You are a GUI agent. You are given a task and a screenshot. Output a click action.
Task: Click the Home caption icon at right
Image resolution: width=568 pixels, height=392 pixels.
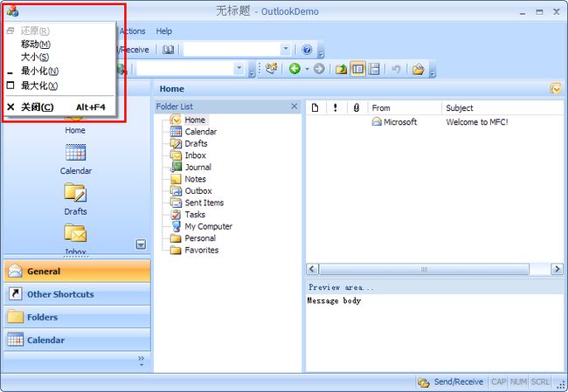(555, 88)
